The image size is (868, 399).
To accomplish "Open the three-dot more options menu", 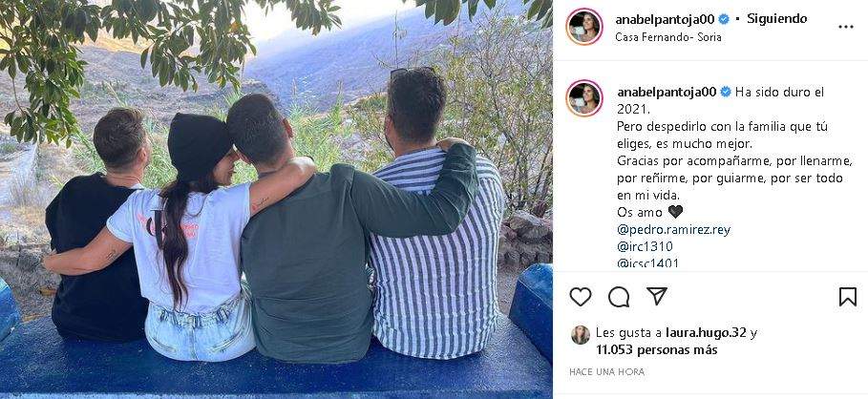I will tap(846, 27).
